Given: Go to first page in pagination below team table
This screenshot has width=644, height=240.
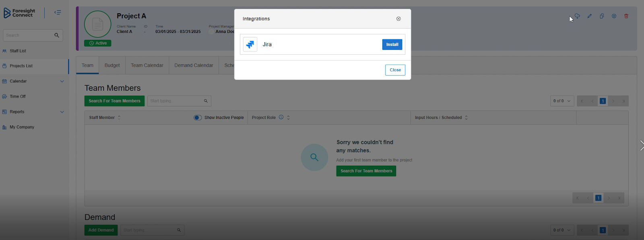Looking at the screenshot, I should (x=578, y=198).
